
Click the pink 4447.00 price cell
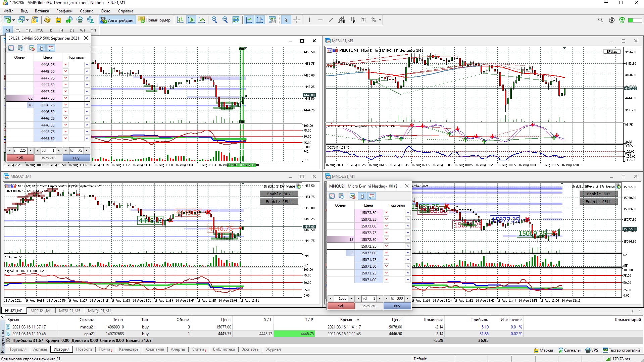(x=48, y=98)
